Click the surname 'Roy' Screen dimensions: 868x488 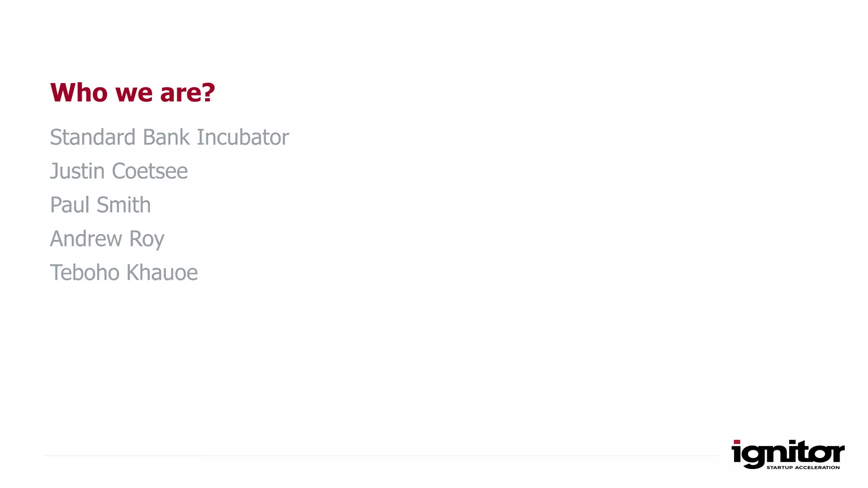tap(146, 240)
